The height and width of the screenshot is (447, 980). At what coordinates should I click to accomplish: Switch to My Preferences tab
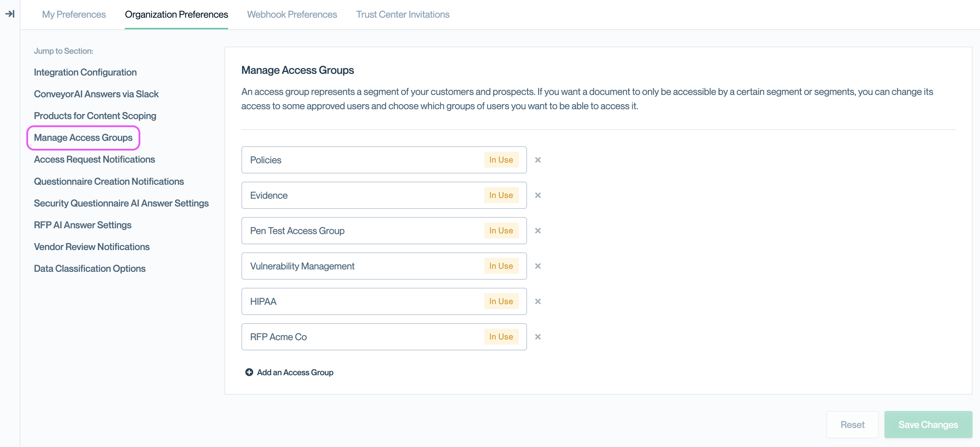tap(74, 15)
